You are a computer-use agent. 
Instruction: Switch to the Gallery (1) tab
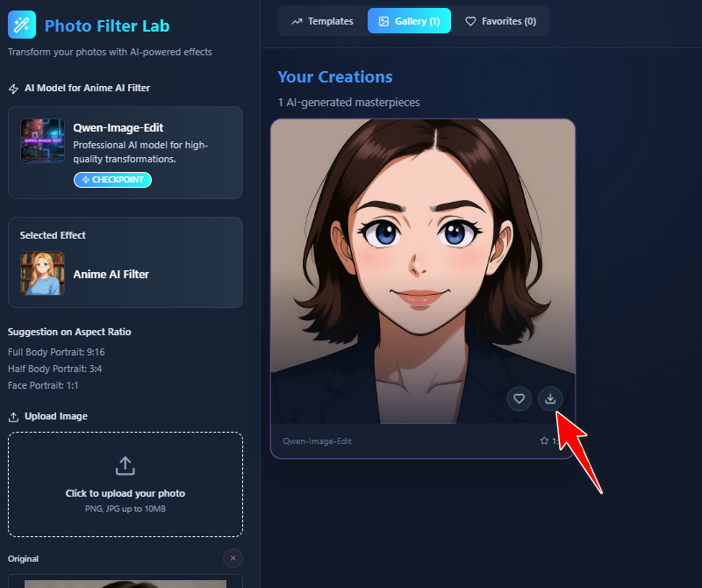[x=409, y=21]
